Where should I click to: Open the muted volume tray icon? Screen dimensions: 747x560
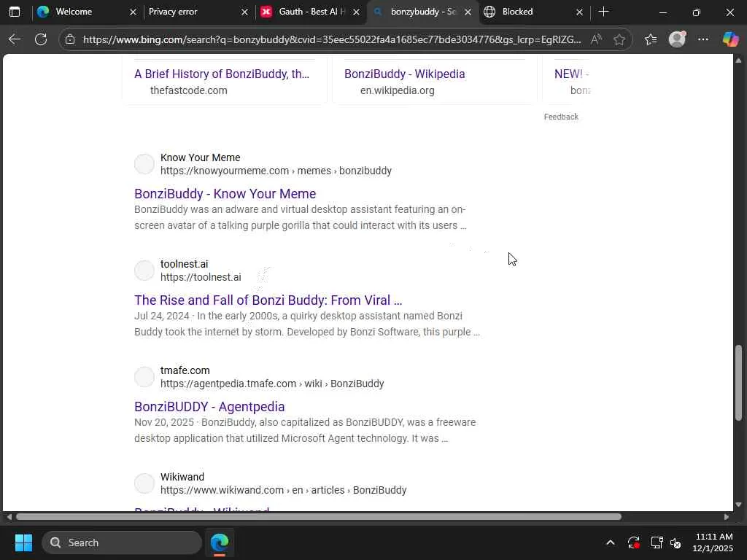[x=676, y=542]
